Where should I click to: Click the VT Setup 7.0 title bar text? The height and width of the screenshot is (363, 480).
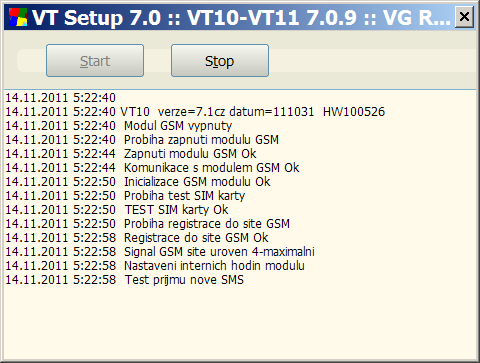pos(241,17)
